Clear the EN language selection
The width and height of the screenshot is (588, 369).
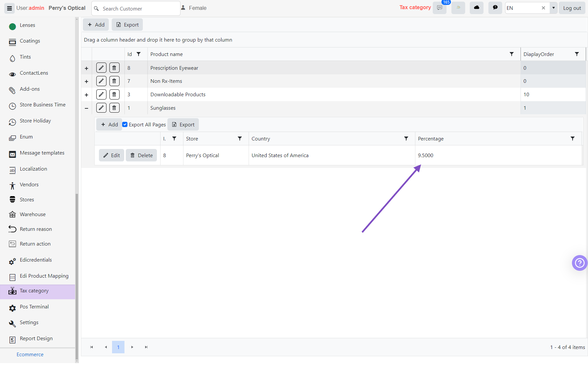pyautogui.click(x=543, y=8)
